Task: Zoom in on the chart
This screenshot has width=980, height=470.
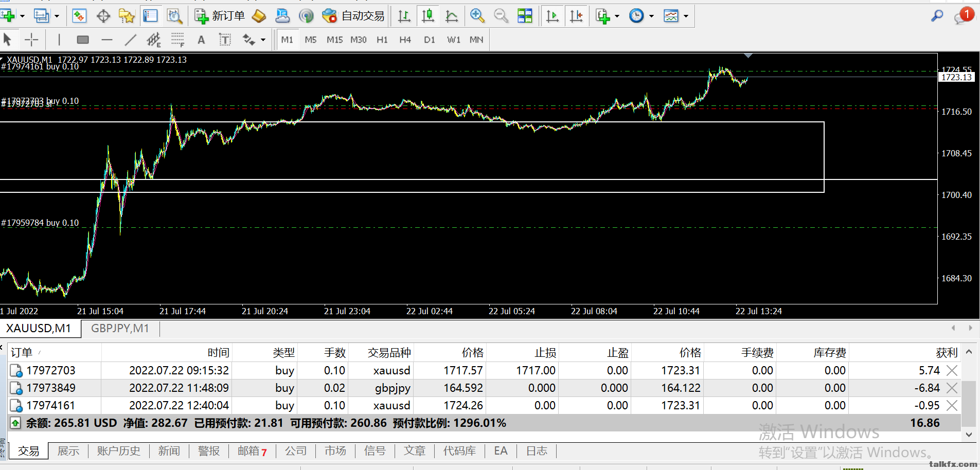Action: (477, 16)
